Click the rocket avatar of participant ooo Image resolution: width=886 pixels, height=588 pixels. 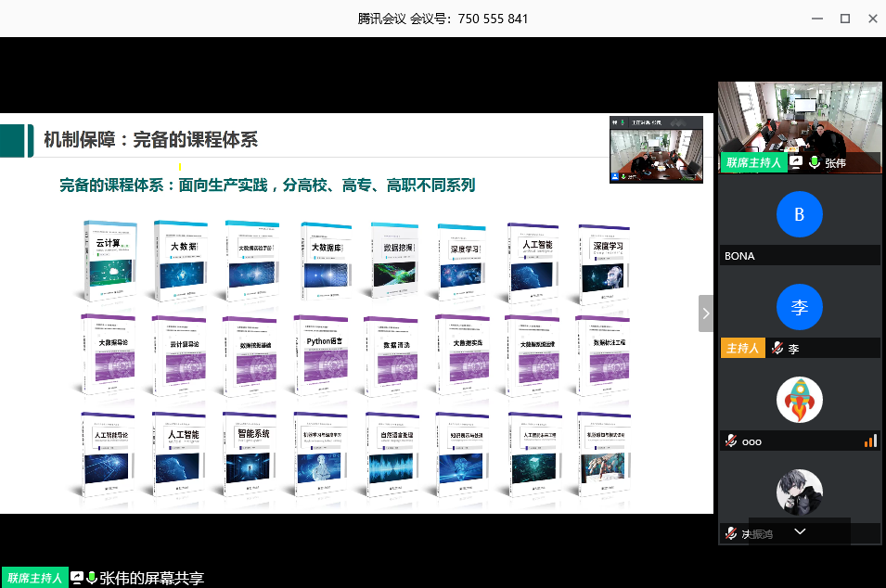click(x=799, y=401)
